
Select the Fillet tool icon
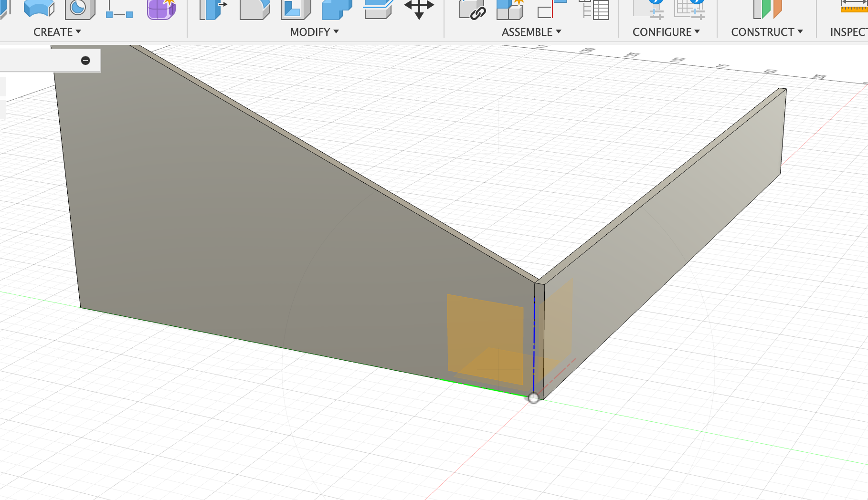tap(254, 10)
